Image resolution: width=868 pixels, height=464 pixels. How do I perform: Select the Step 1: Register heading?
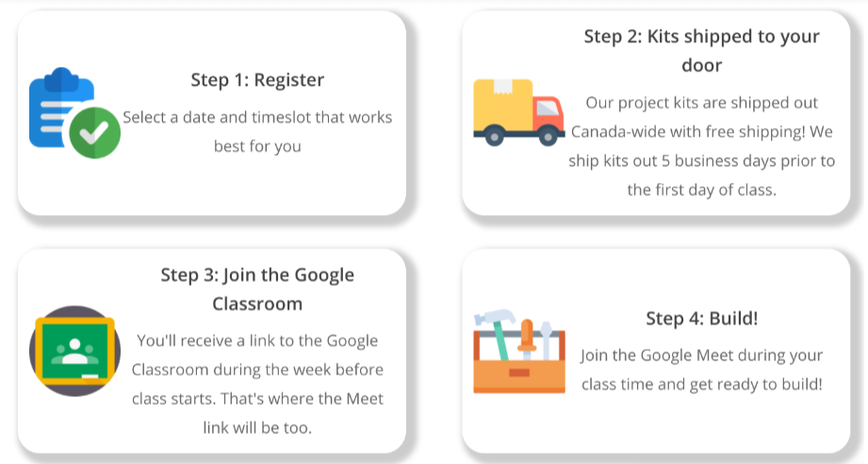tap(257, 80)
